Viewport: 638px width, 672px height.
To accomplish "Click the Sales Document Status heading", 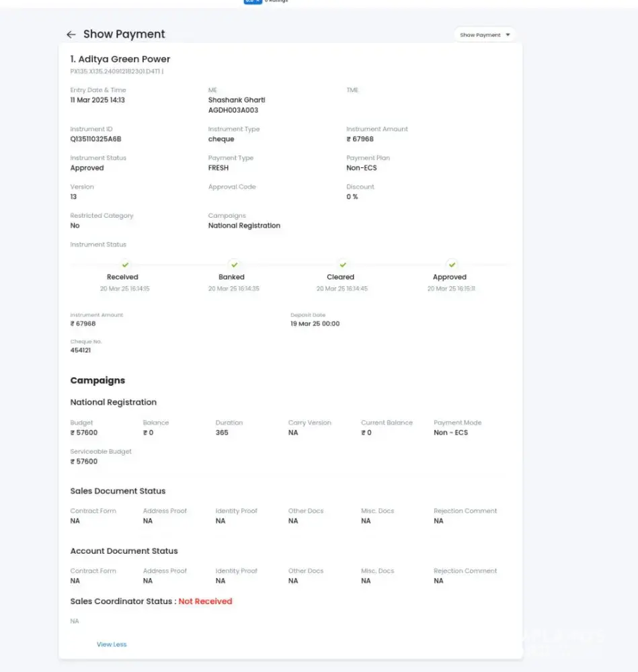I will (x=118, y=491).
